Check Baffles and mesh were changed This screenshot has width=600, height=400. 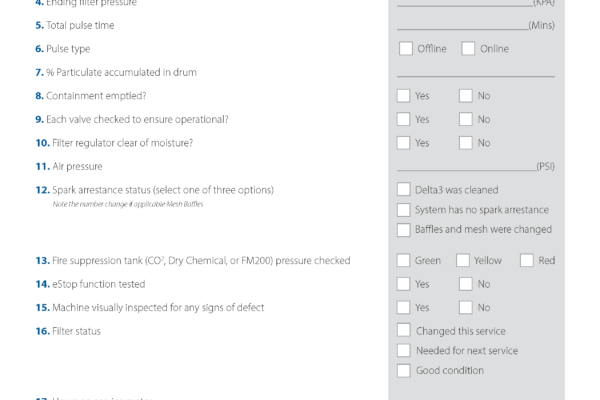(x=403, y=230)
